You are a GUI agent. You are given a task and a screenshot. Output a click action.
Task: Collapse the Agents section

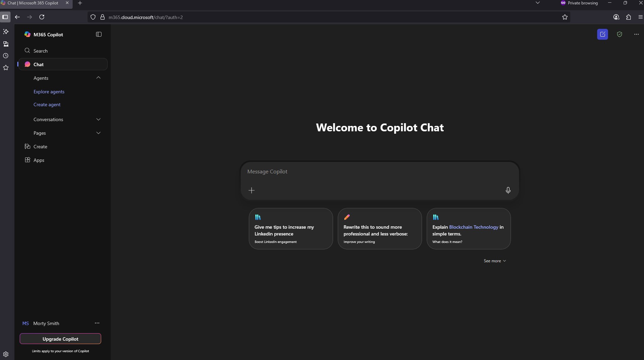pyautogui.click(x=98, y=78)
